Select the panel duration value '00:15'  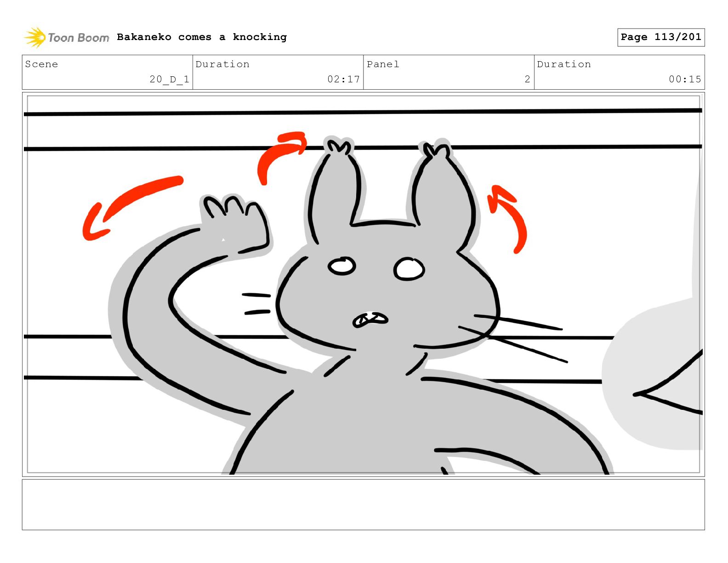point(685,79)
